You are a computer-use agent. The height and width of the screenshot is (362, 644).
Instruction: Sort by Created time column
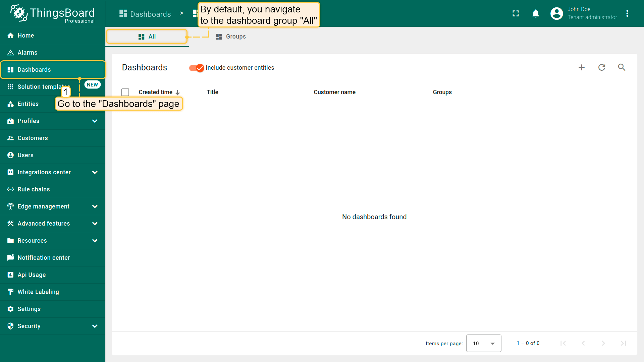click(156, 92)
